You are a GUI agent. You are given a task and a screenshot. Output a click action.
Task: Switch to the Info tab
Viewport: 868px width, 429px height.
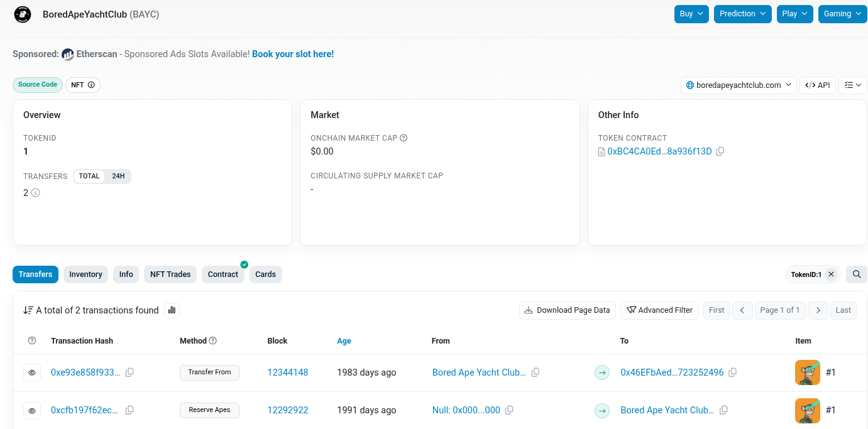point(126,274)
